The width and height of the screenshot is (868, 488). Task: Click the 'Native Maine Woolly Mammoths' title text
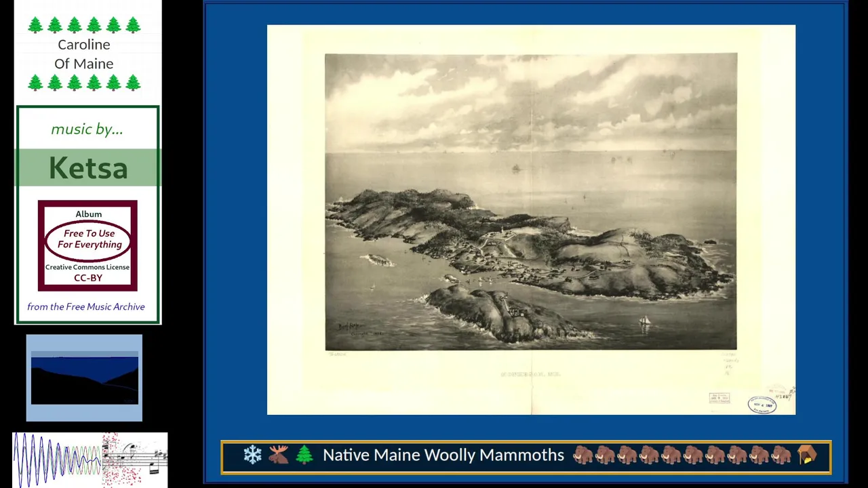(x=443, y=455)
